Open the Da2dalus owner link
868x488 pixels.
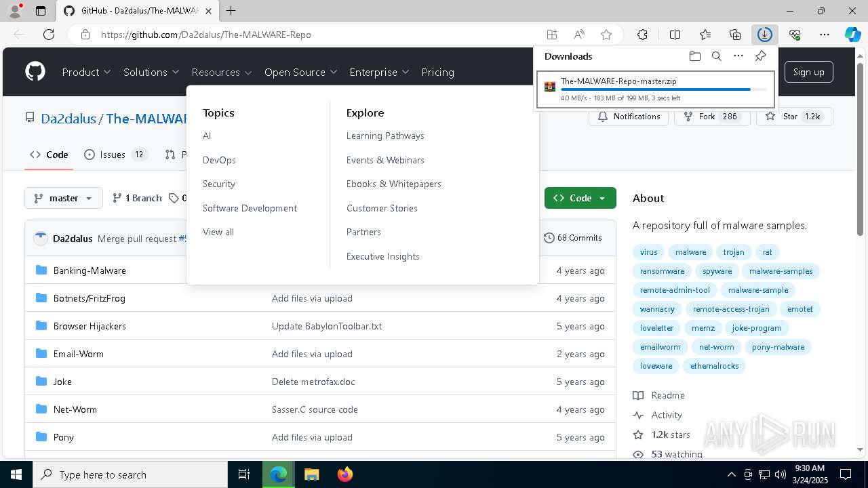(x=68, y=119)
